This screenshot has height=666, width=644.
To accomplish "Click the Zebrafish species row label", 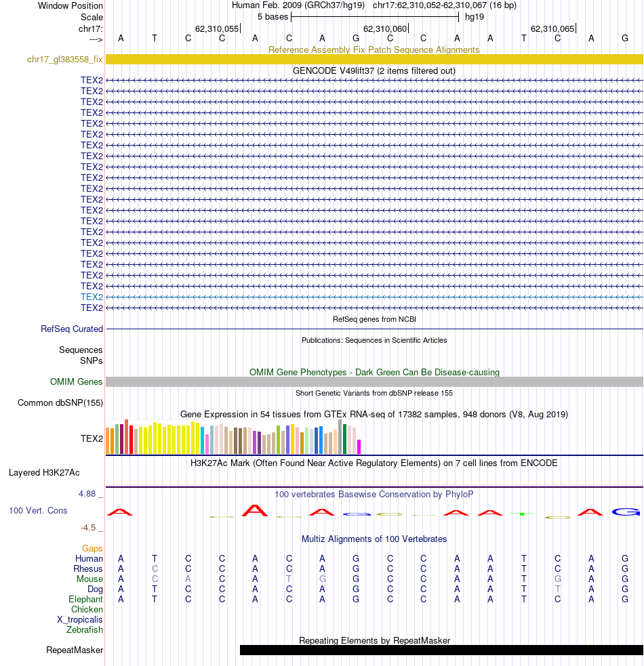I will (x=85, y=630).
